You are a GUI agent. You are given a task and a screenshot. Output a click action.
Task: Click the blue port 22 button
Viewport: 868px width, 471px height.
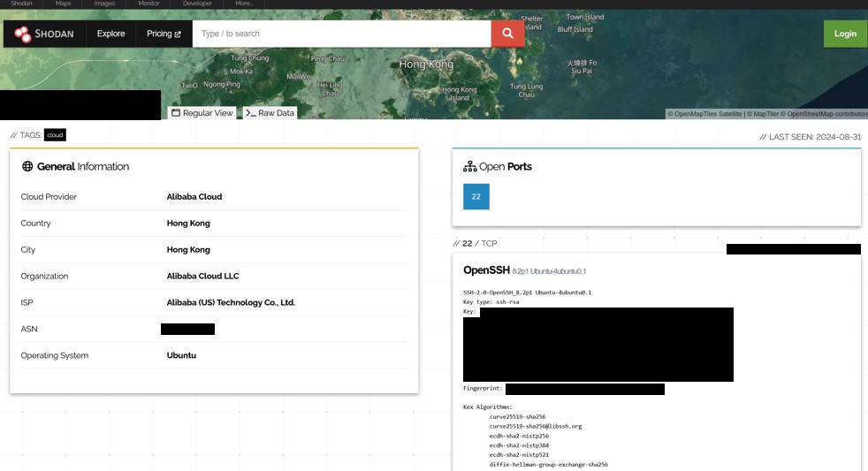point(476,196)
